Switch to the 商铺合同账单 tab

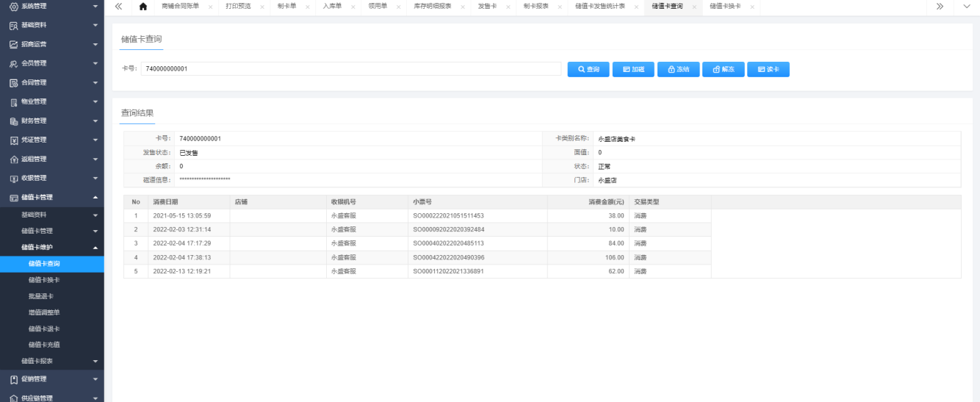pyautogui.click(x=180, y=6)
